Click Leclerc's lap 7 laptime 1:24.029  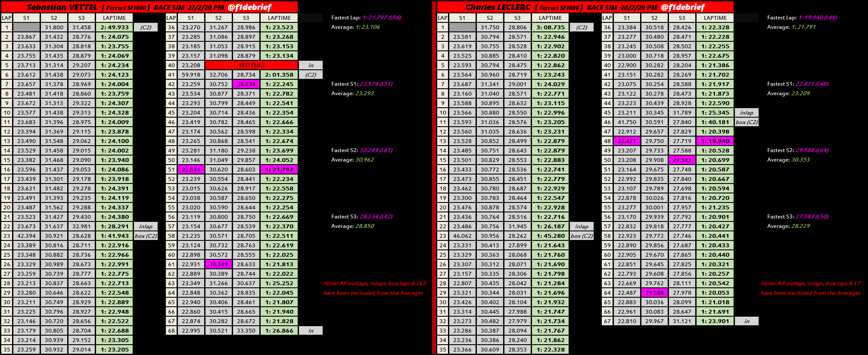(551, 84)
